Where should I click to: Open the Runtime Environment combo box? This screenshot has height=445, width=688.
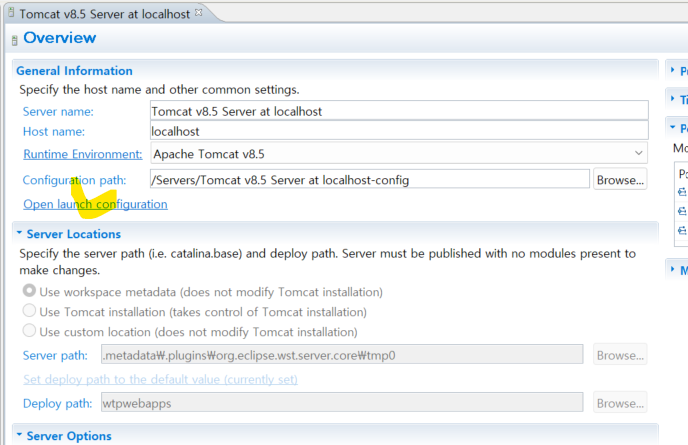click(x=399, y=154)
